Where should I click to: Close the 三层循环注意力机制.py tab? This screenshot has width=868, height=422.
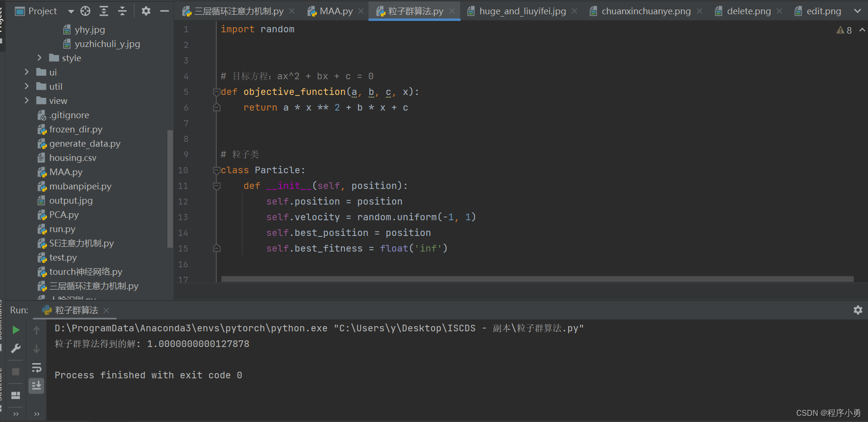tap(292, 11)
